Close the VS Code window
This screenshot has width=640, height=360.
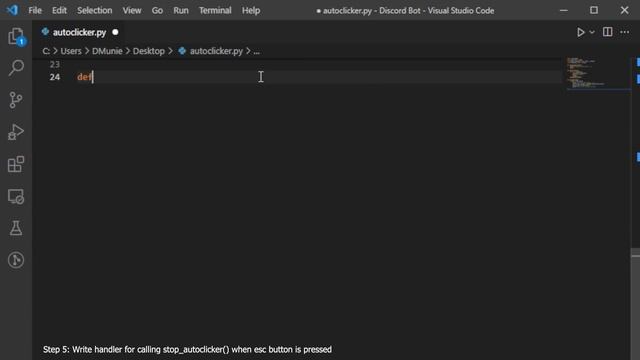[624, 10]
